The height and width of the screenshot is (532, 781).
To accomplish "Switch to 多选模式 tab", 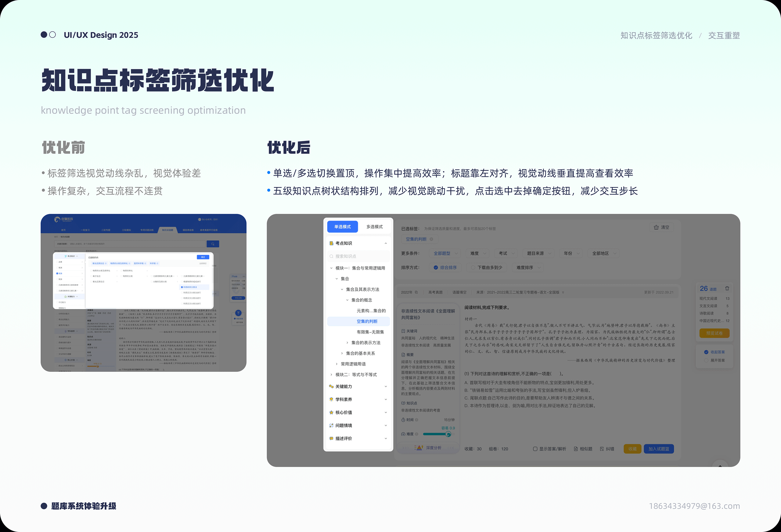I will 374,227.
